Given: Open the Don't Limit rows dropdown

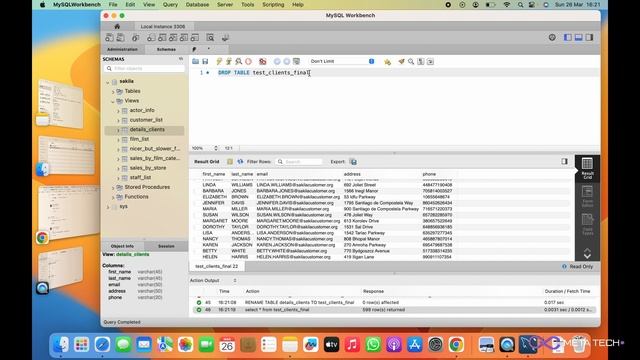Looking at the screenshot, I should pos(342,61).
